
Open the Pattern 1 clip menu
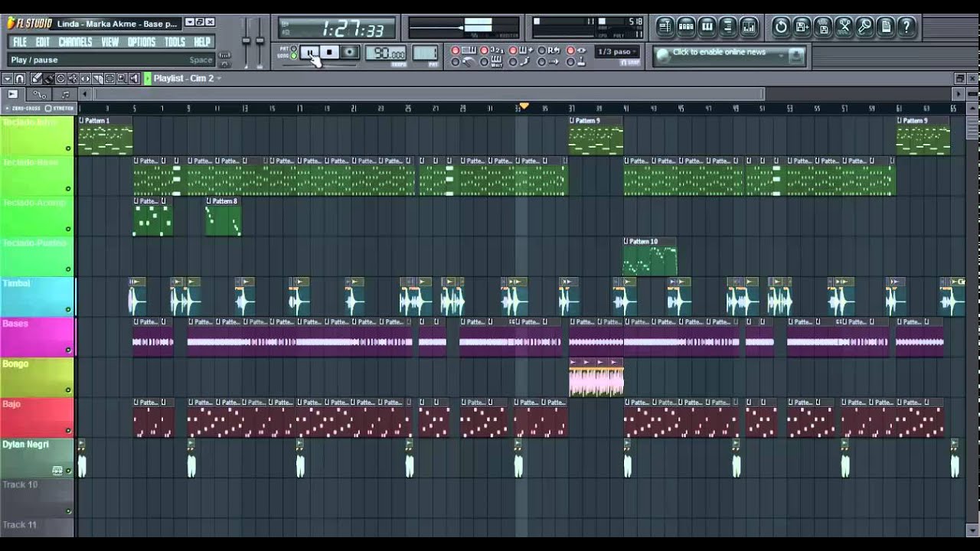pos(81,120)
